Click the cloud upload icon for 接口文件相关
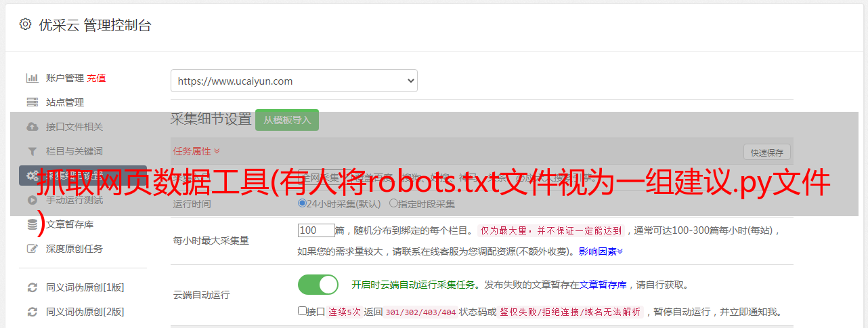 click(32, 127)
